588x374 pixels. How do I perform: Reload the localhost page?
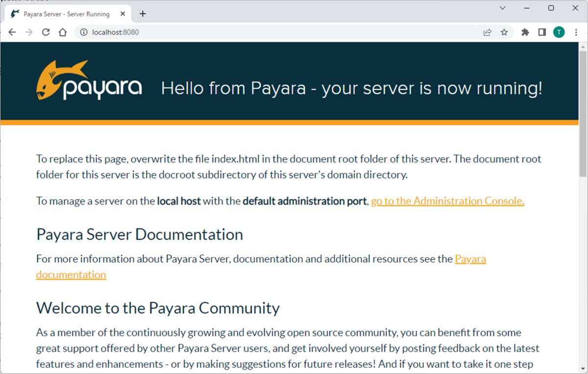[x=46, y=32]
